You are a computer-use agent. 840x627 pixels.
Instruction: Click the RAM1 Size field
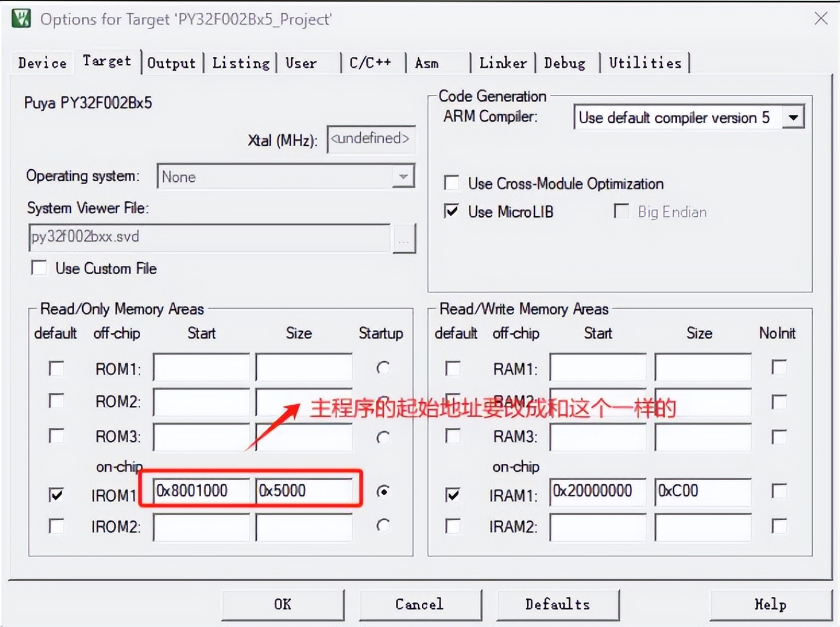(703, 368)
